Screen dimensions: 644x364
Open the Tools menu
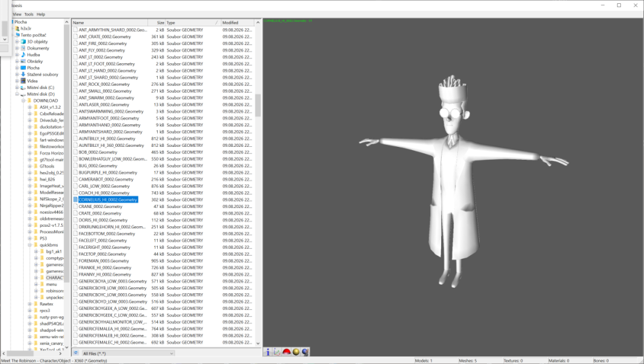coord(29,14)
